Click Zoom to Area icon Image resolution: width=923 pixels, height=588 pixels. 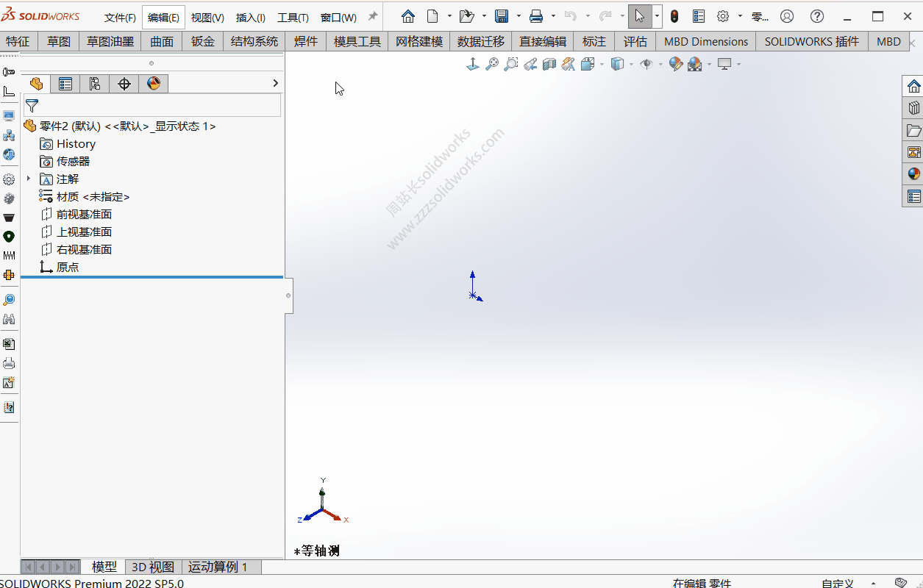click(x=511, y=65)
